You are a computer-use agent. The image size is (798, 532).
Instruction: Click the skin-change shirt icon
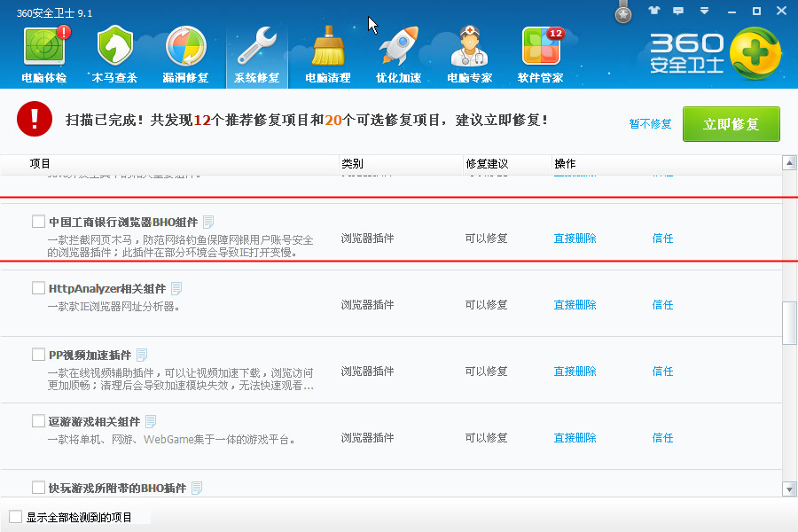[x=654, y=11]
